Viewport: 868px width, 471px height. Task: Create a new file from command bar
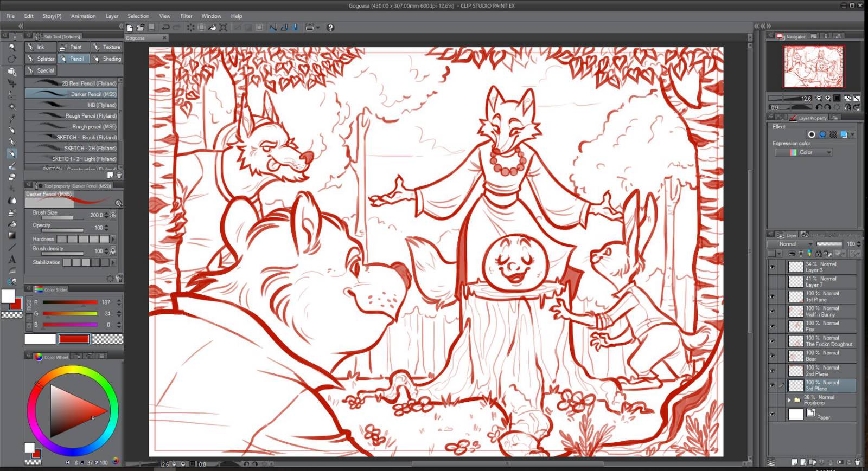coord(130,28)
